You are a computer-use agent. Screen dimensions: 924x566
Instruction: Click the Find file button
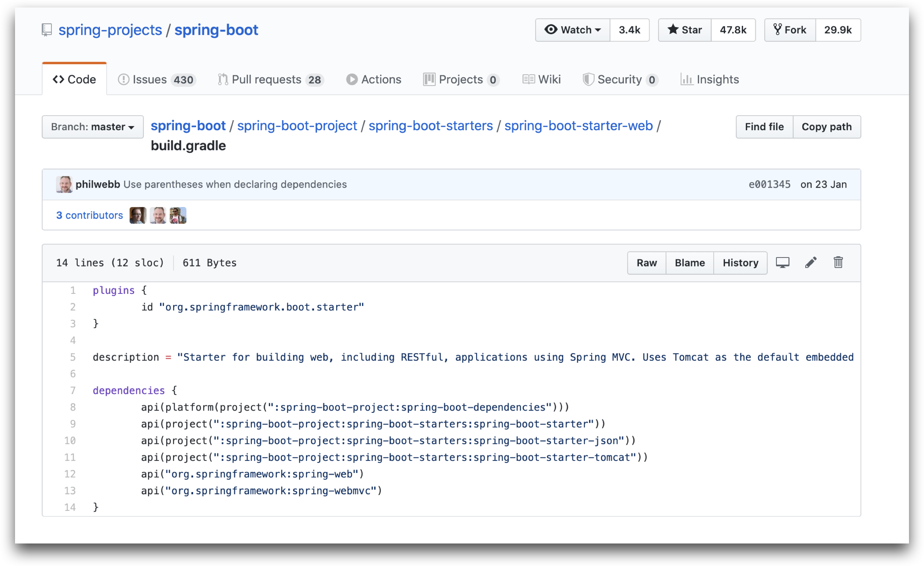click(x=764, y=126)
